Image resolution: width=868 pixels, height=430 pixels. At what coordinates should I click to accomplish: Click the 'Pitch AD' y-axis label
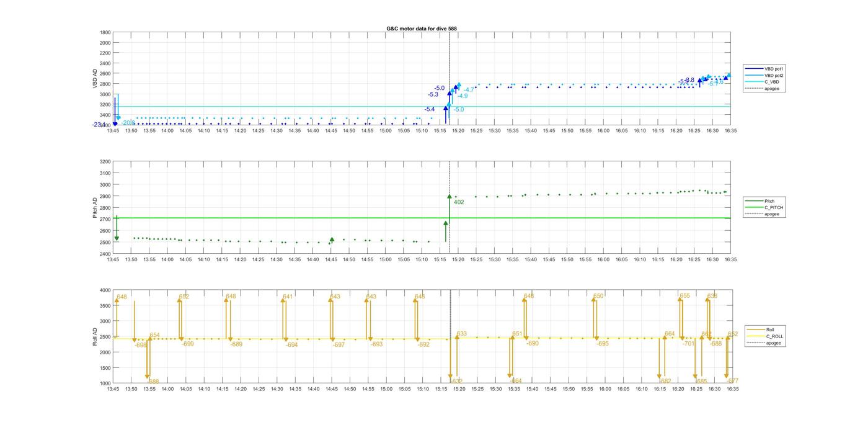(x=95, y=208)
